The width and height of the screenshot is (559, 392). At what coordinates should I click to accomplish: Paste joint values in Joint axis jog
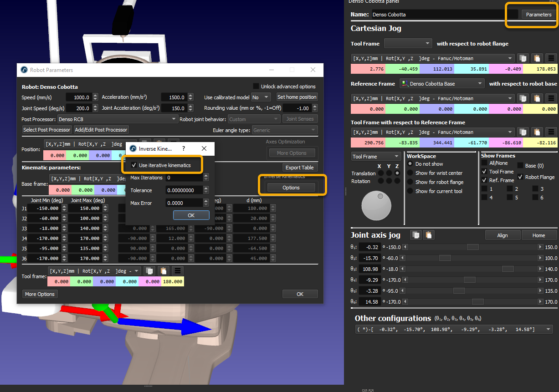428,235
